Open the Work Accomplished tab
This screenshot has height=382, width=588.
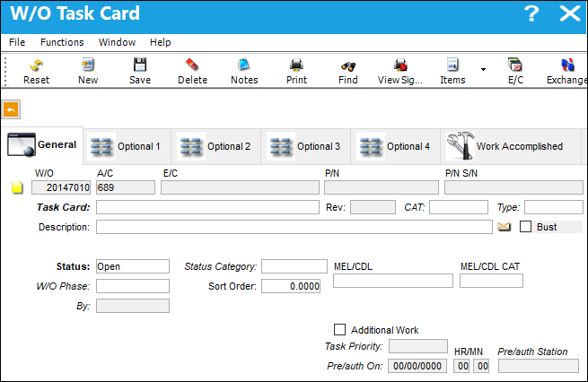click(510, 146)
